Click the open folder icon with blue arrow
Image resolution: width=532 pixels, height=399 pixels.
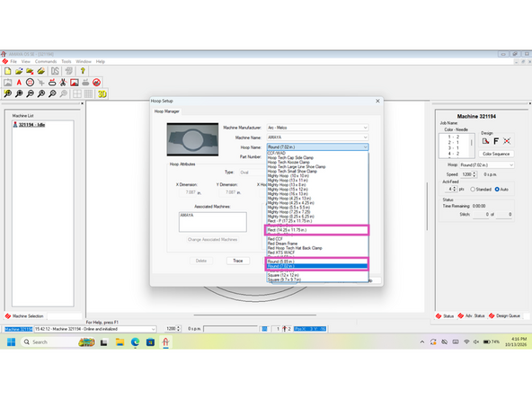pos(19,71)
